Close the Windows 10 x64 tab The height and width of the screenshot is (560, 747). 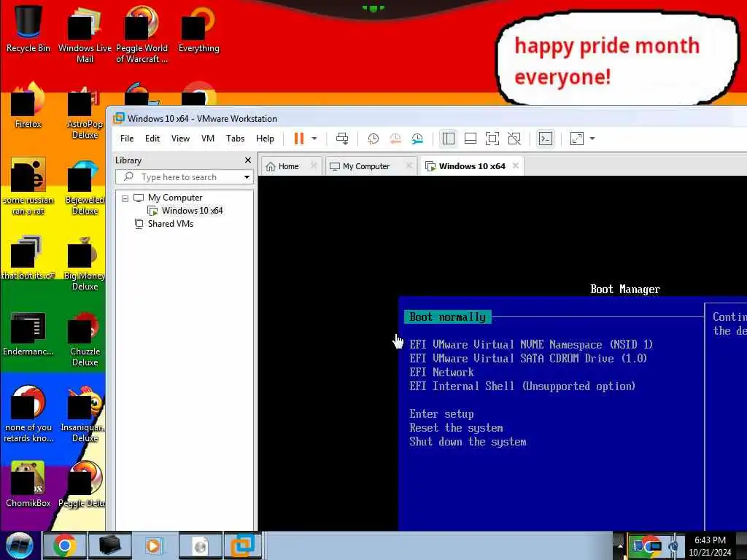(516, 166)
